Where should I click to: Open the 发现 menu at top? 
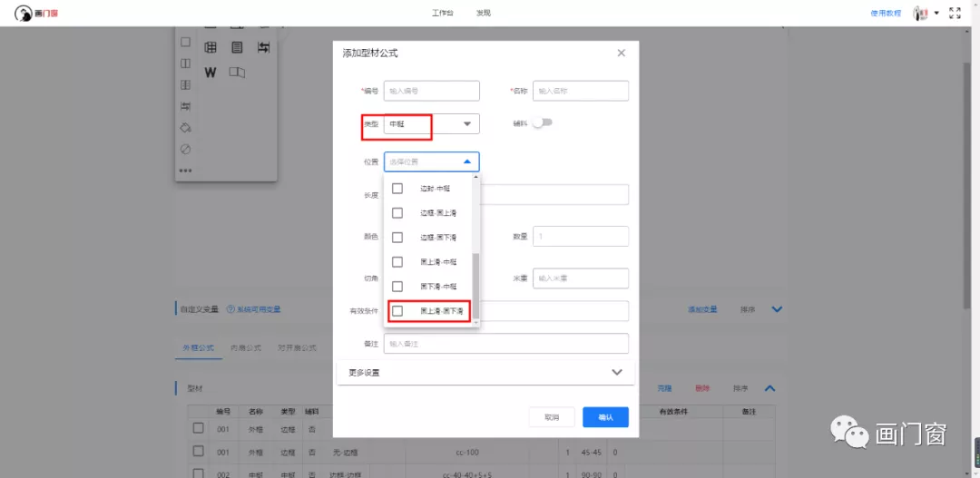pyautogui.click(x=484, y=13)
